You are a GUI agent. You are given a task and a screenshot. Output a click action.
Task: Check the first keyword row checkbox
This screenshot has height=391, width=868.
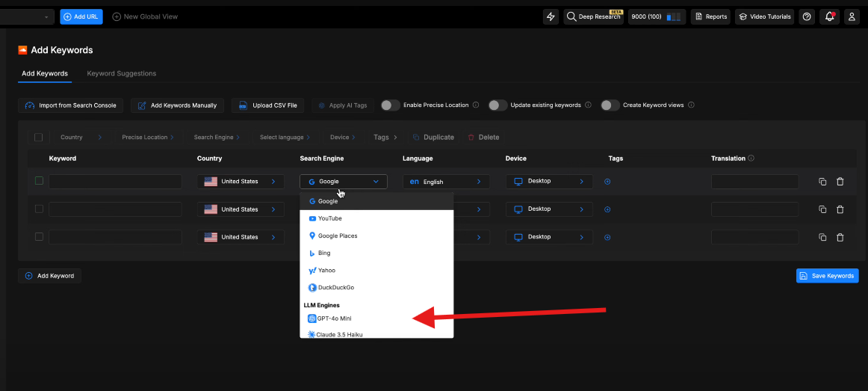[x=39, y=180]
